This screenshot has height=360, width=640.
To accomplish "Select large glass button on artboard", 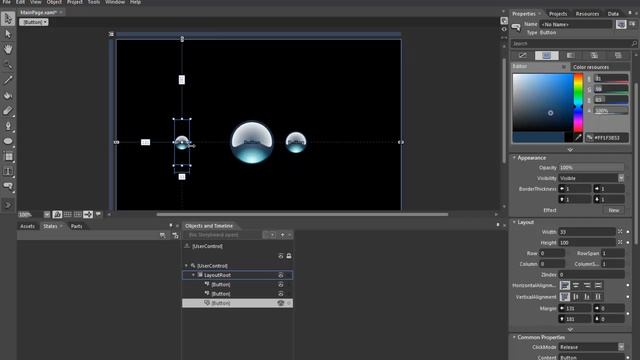I will coord(252,142).
